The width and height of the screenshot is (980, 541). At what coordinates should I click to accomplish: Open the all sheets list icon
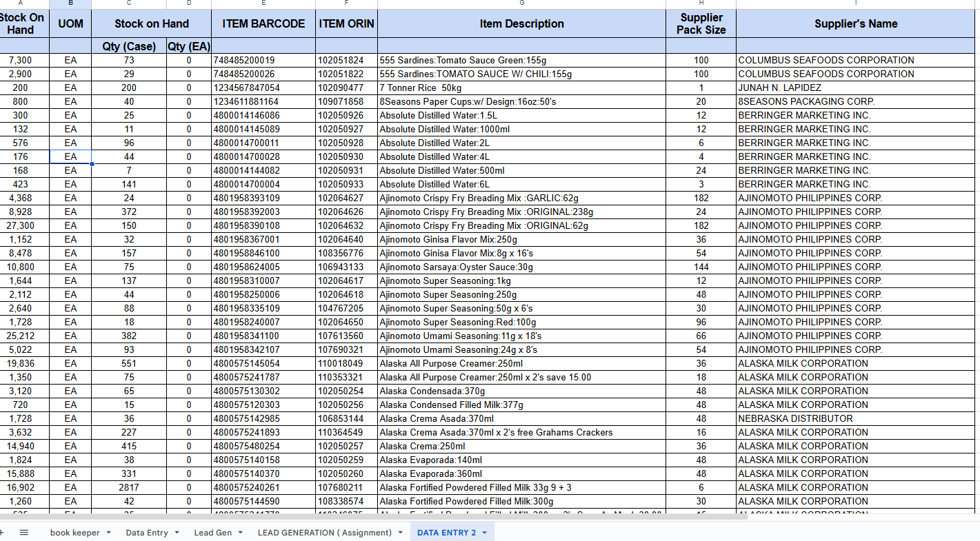coord(24,533)
